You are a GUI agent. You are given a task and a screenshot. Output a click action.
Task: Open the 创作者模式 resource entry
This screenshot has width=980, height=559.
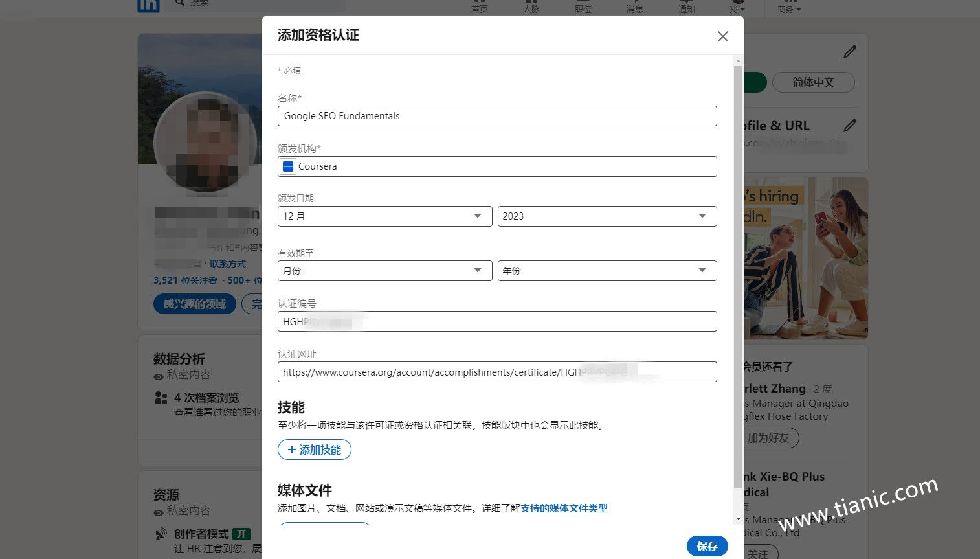(201, 534)
